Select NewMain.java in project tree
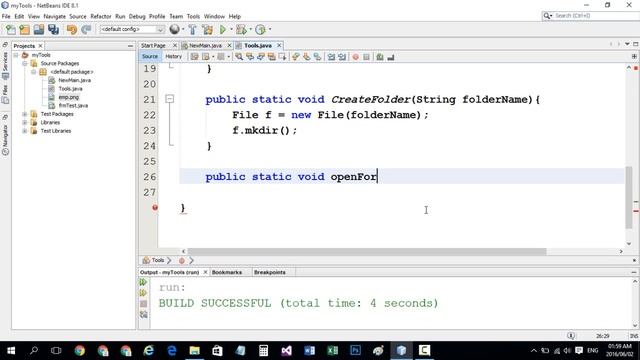The height and width of the screenshot is (360, 640). click(74, 80)
